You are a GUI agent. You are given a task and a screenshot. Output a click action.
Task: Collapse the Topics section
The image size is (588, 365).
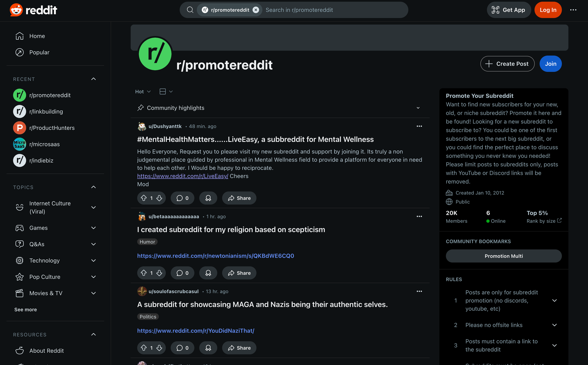point(93,187)
